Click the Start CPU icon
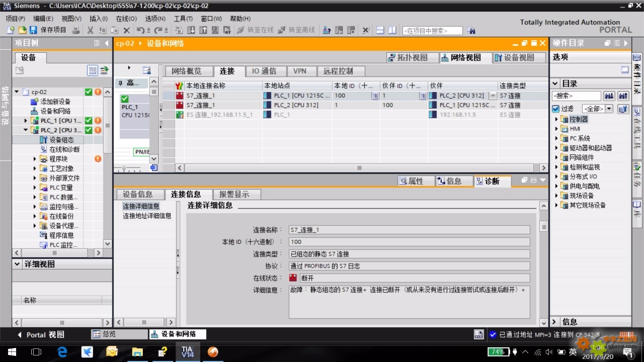This screenshot has height=362, width=644. [x=339, y=30]
